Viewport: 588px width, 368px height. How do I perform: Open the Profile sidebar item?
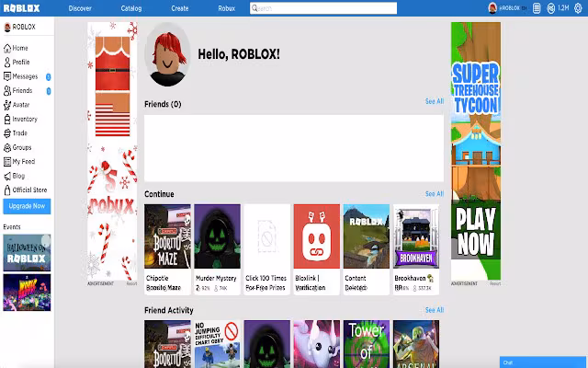[17, 63]
